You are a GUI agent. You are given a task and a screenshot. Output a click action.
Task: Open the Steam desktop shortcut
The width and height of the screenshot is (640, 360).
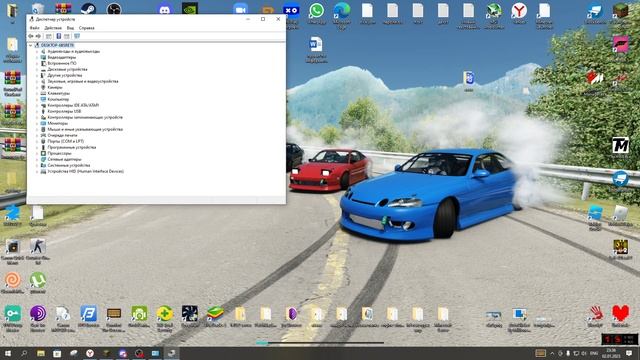[x=88, y=9]
